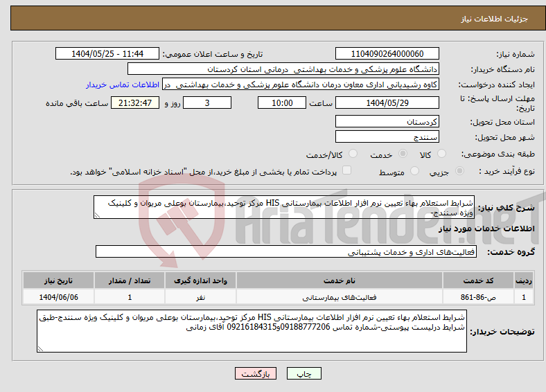The width and height of the screenshot is (546, 392).
Task: Click the شرح کلی نیاز description text area
Action: (284, 207)
